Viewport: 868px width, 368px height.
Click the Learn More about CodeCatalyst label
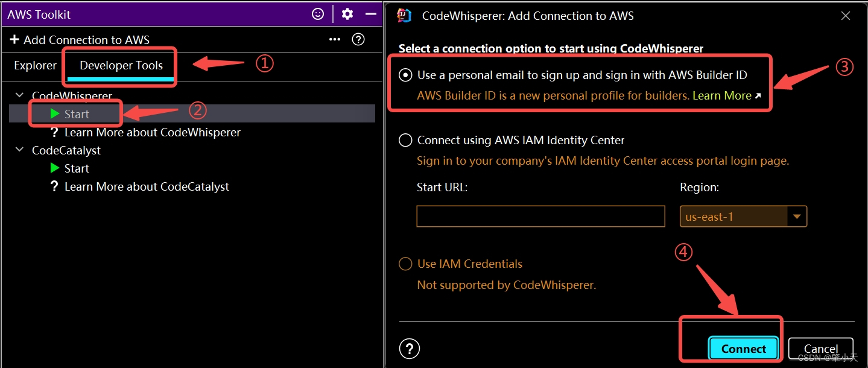tap(147, 186)
